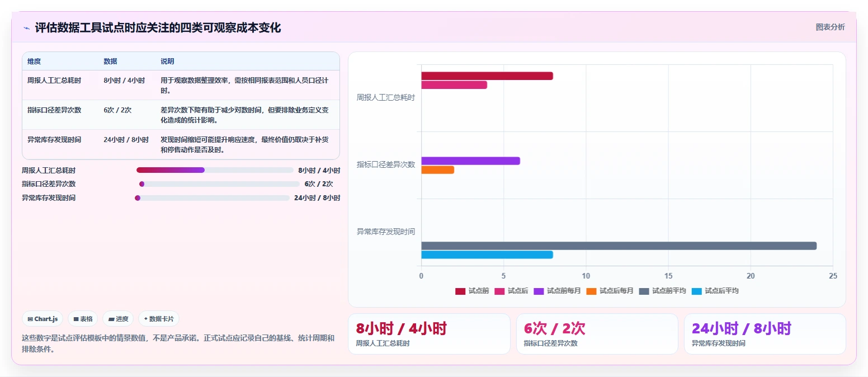Click the gray bar for 异常库存发现时间
This screenshot has width=868, height=377.
pyautogui.click(x=619, y=246)
